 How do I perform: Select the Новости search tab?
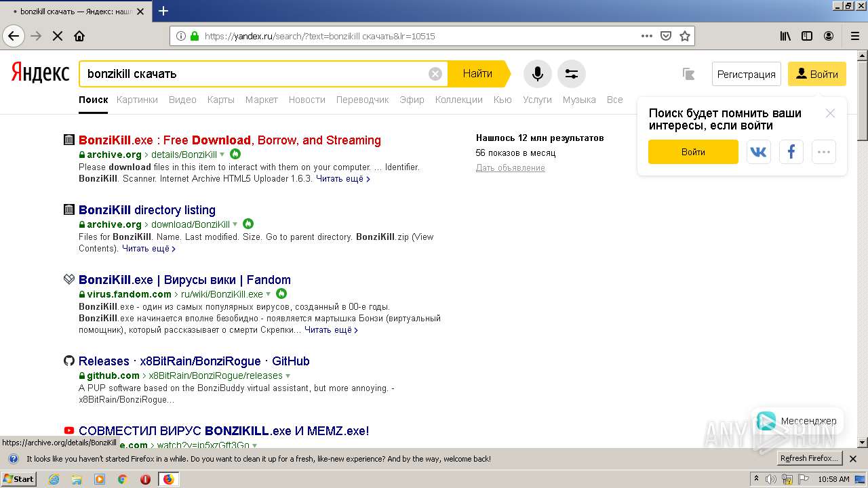click(x=307, y=100)
